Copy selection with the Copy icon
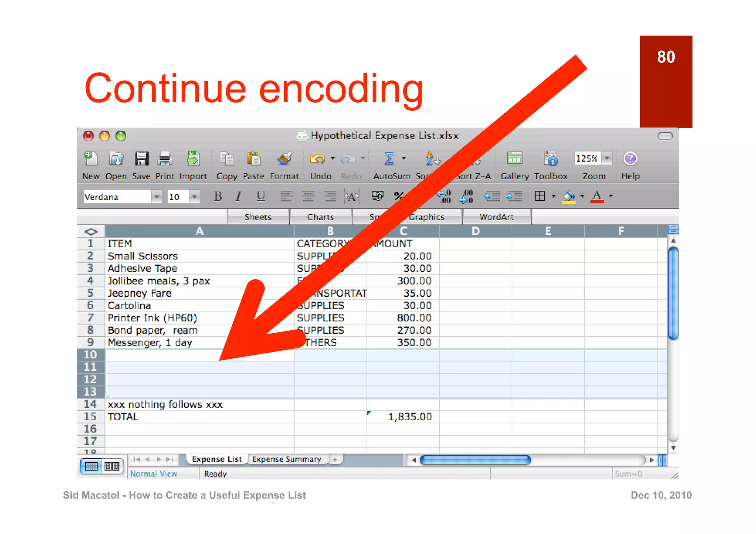This screenshot has width=756, height=534. 227,159
